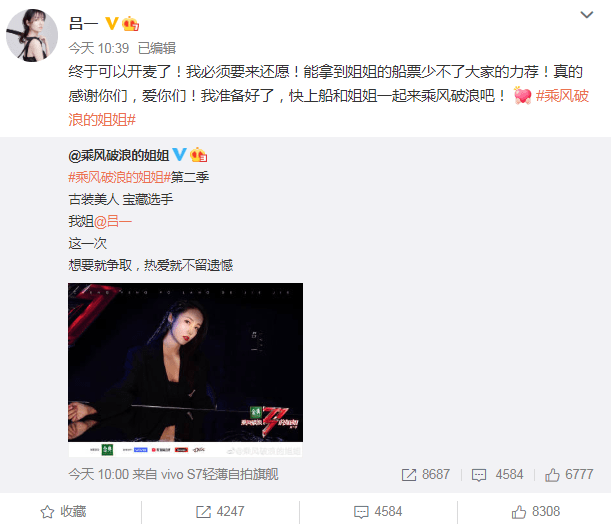Viewport: 611px width, 532px height.
Task: Toggle 收藏 to favorite this post
Action: (63, 512)
